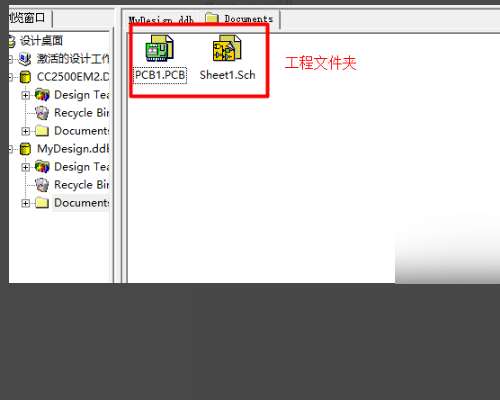
Task: Select Documents tree item under CC2500EM2
Action: point(81,131)
